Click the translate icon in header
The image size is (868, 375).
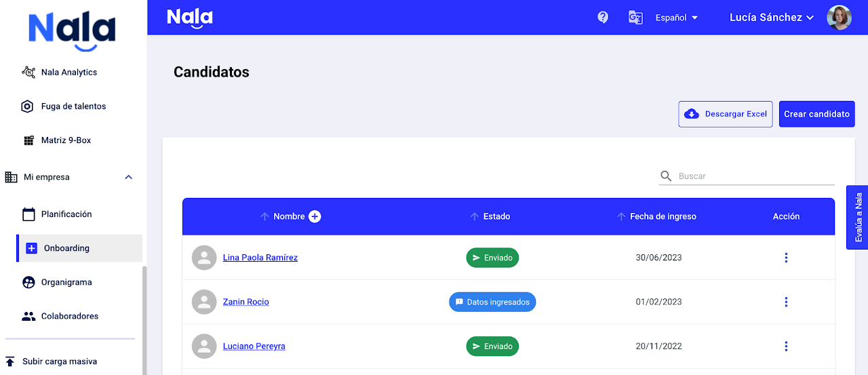click(x=635, y=18)
